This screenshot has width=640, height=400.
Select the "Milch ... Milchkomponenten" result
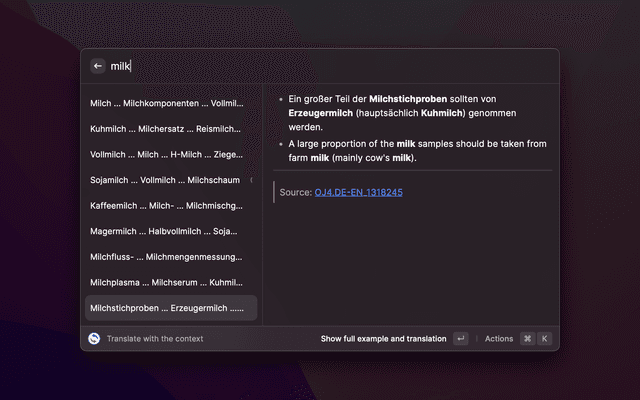166,104
